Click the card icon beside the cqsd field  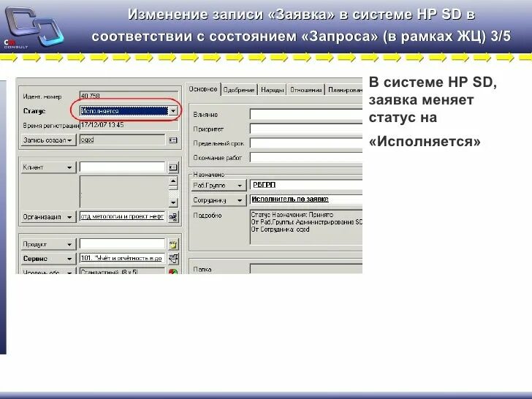click(x=173, y=140)
